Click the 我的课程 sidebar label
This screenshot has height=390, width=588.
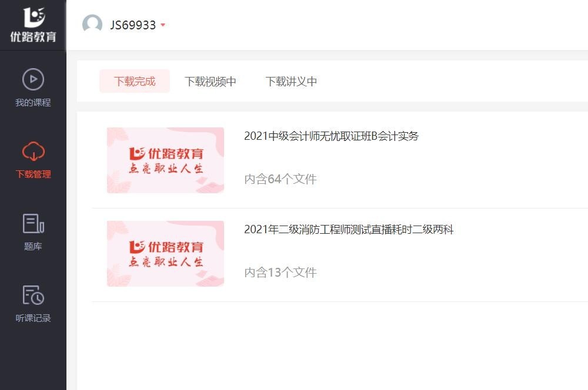tap(33, 102)
